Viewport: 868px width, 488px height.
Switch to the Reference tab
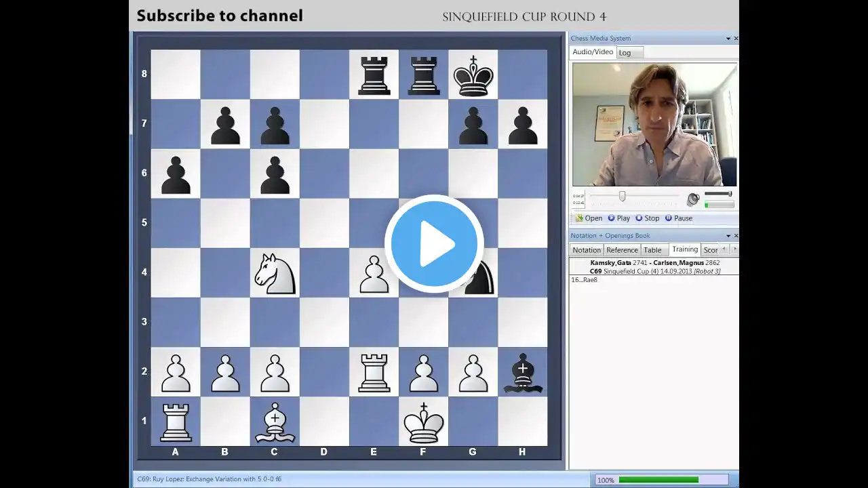[622, 250]
